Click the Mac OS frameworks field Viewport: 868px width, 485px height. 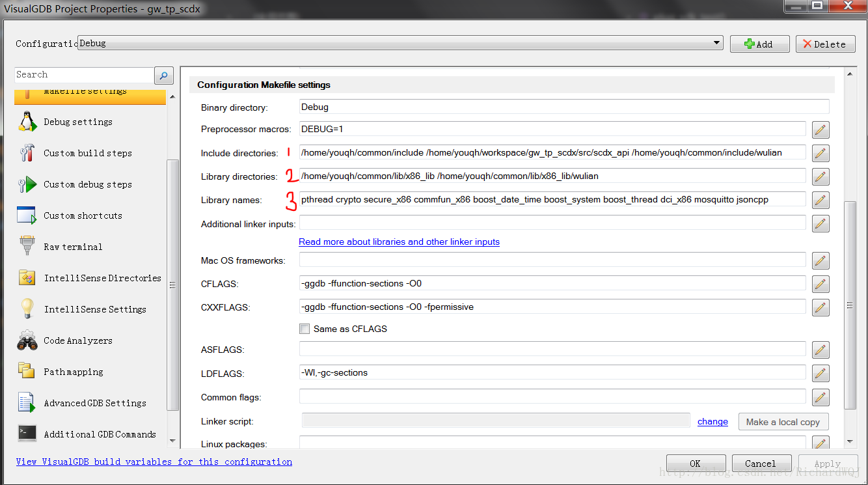coord(552,260)
